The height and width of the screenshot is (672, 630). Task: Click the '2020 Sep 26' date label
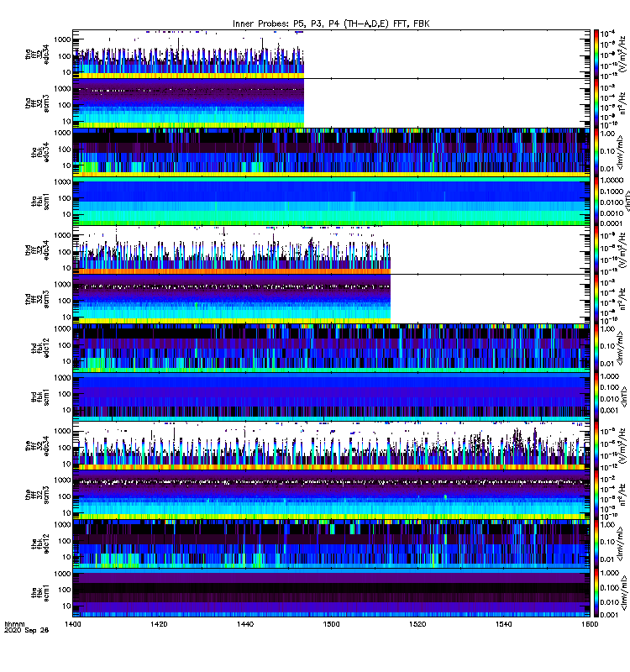point(26,630)
